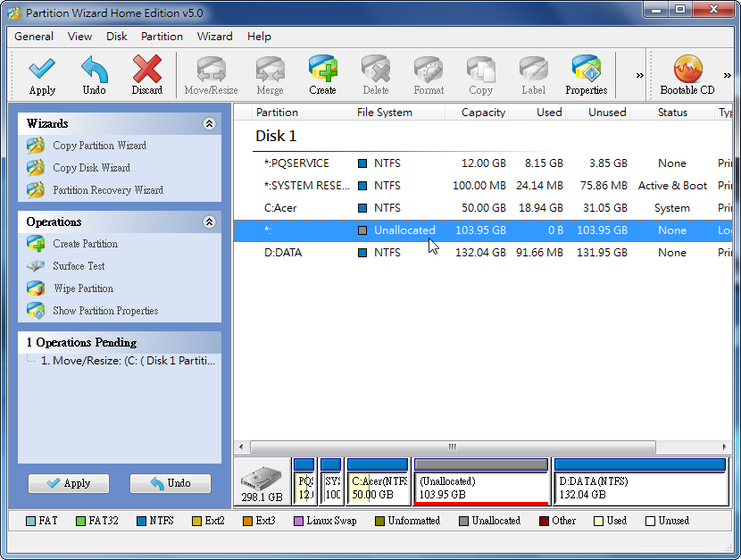Select the Unallocated 103.95 GB row
The width and height of the screenshot is (741, 560).
[483, 230]
